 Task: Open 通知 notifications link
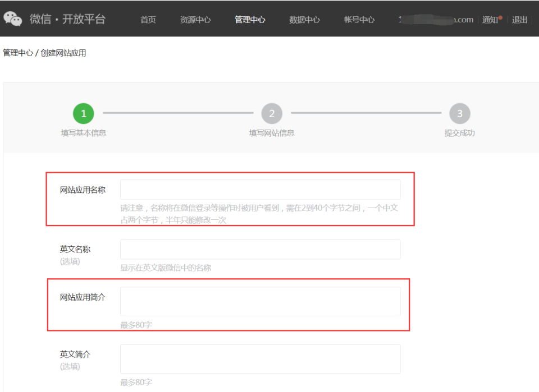tap(490, 20)
